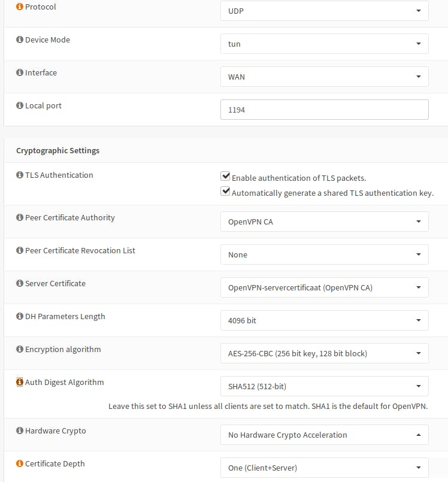Click the Hardware Crypto info icon
The image size is (448, 482).
[x=20, y=431]
